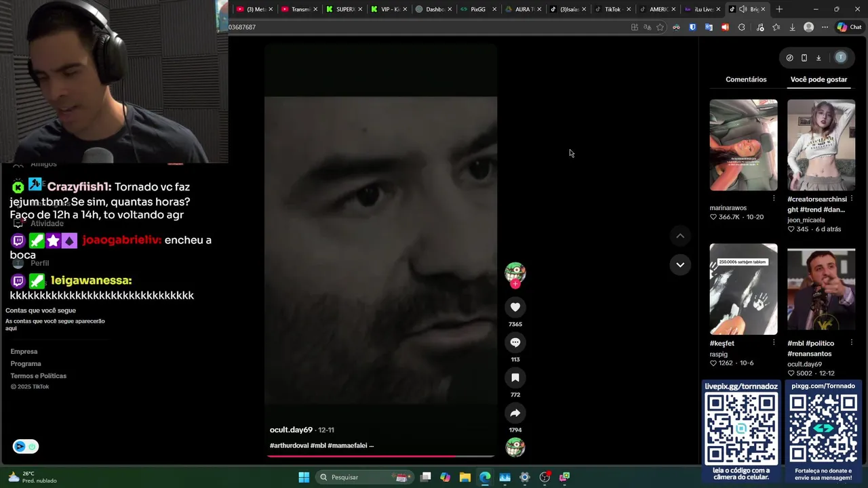Click the Bitwarden shield extension icon
868x488 pixels.
click(x=692, y=27)
